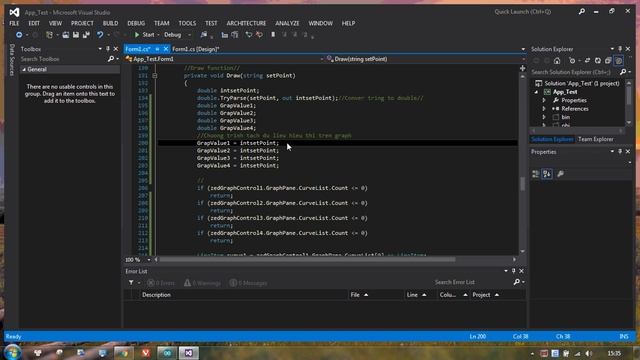Image resolution: width=640 pixels, height=360 pixels.
Task: Switch to the Team Explorer tab
Action: tap(596, 140)
